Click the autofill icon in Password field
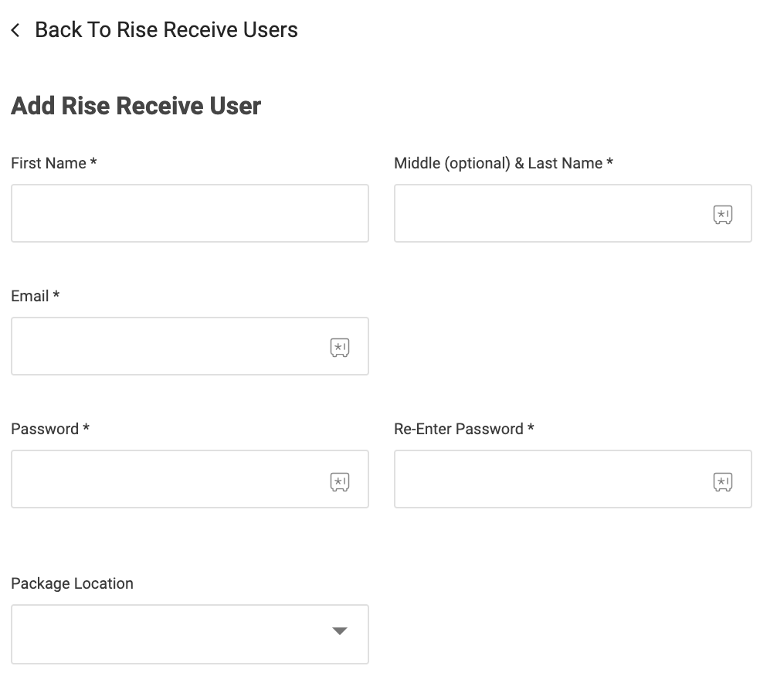The image size is (777, 700). click(x=340, y=482)
